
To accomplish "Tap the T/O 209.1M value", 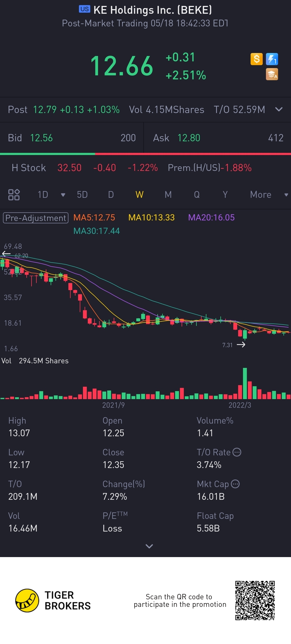I will (x=23, y=497).
